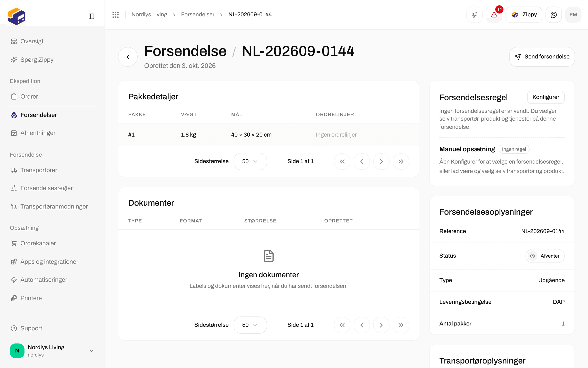Image resolution: width=588 pixels, height=368 pixels.
Task: Open Ordrer menu item
Action: 52,97
